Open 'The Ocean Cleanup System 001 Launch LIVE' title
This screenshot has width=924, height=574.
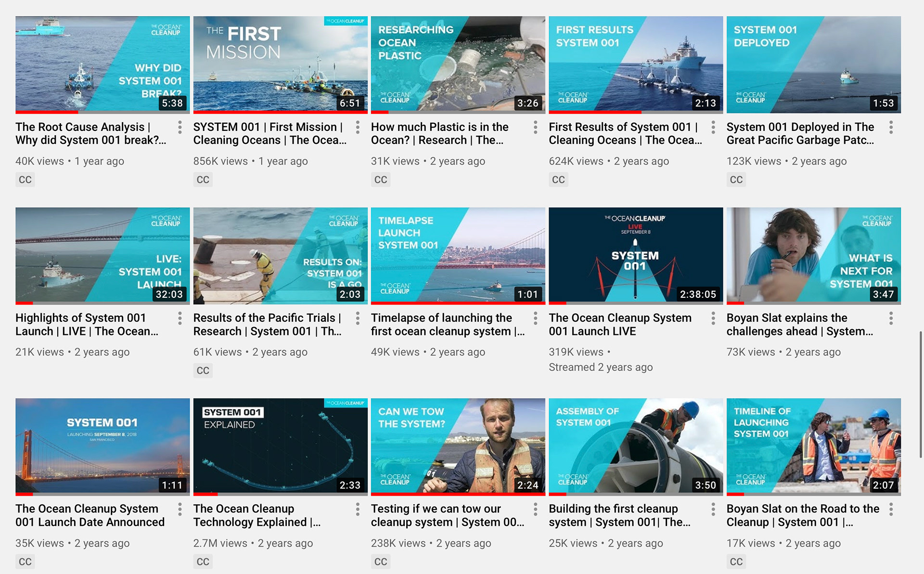(620, 325)
